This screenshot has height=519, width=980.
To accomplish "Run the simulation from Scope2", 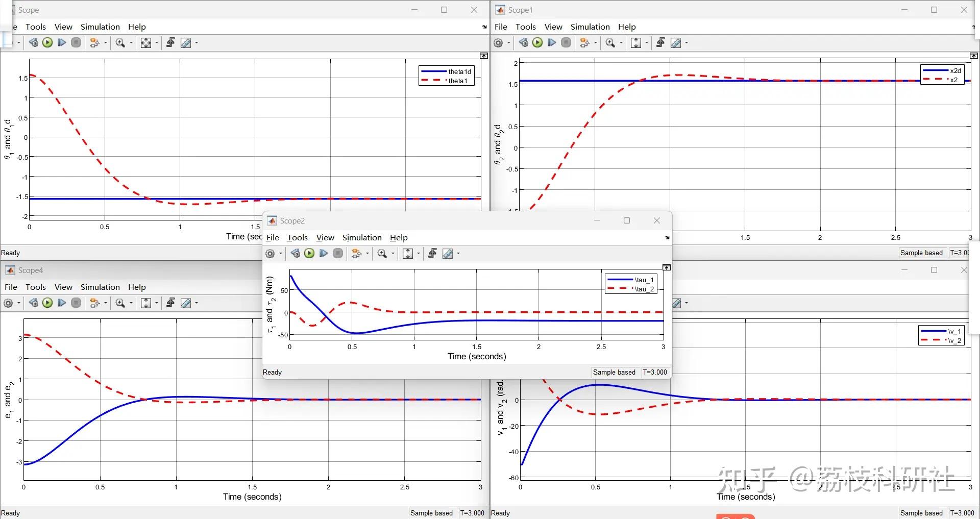I will coord(309,254).
